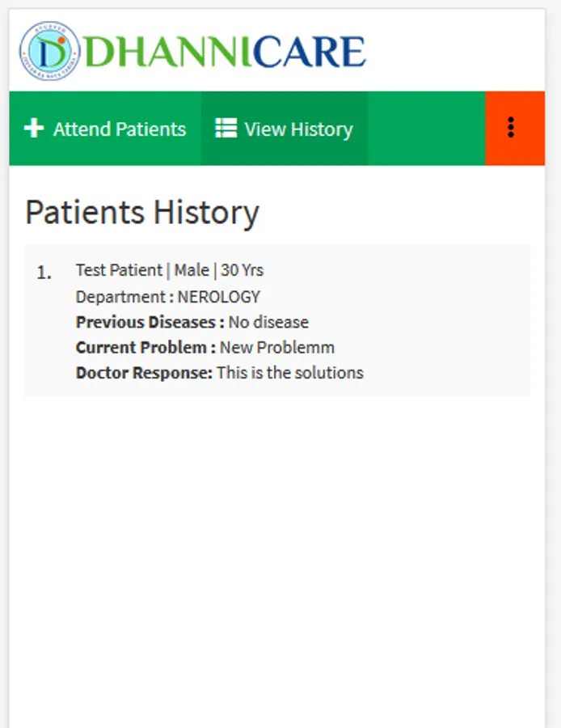Click the NEROLOGY department value
The image size is (561, 728).
pyautogui.click(x=219, y=297)
